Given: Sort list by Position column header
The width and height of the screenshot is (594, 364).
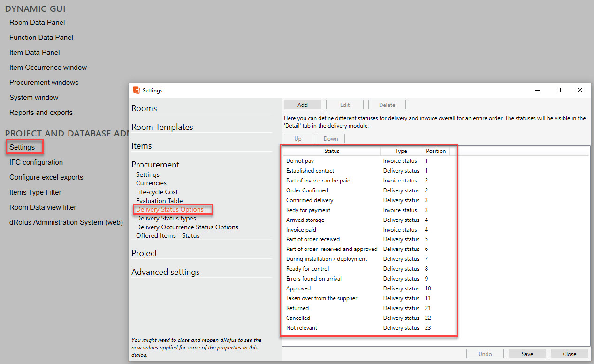Looking at the screenshot, I should pyautogui.click(x=435, y=151).
